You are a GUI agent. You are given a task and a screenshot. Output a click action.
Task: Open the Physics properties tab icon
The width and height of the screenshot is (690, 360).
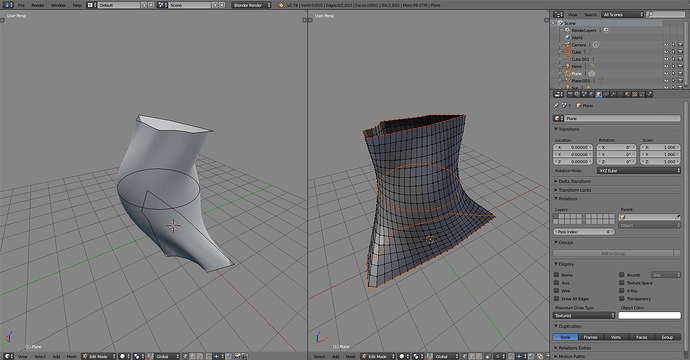point(649,94)
